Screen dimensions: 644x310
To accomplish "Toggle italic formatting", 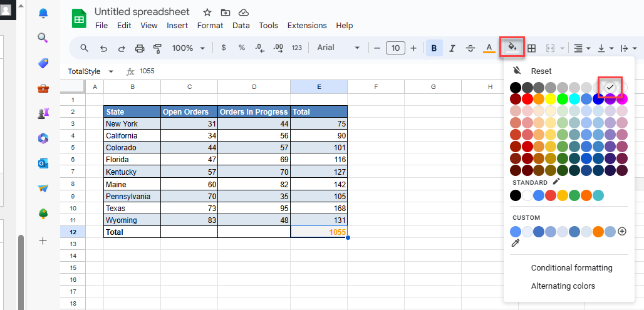I will 452,48.
